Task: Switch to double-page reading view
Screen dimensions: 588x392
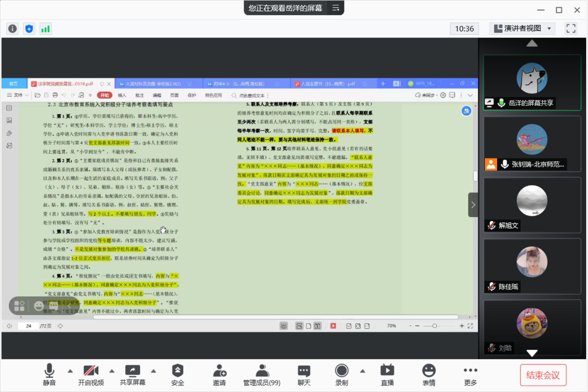Action: point(317,325)
